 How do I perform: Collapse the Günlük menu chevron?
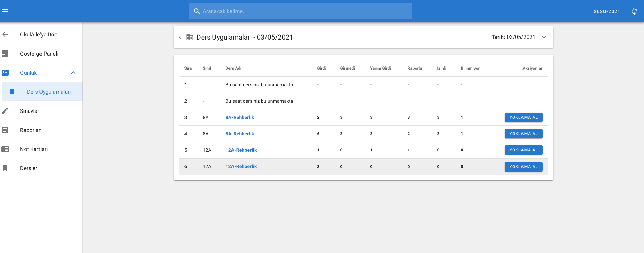(73, 73)
